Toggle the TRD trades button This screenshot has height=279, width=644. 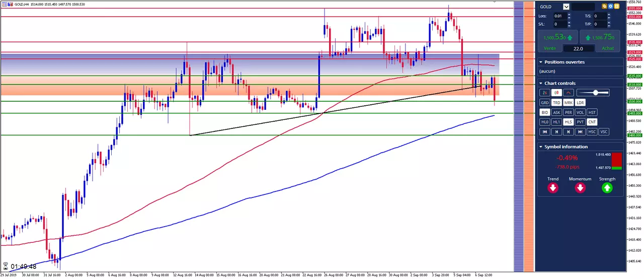click(x=556, y=102)
